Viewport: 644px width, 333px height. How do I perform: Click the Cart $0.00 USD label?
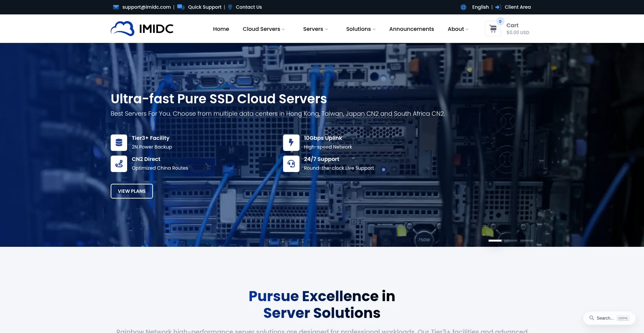518,29
